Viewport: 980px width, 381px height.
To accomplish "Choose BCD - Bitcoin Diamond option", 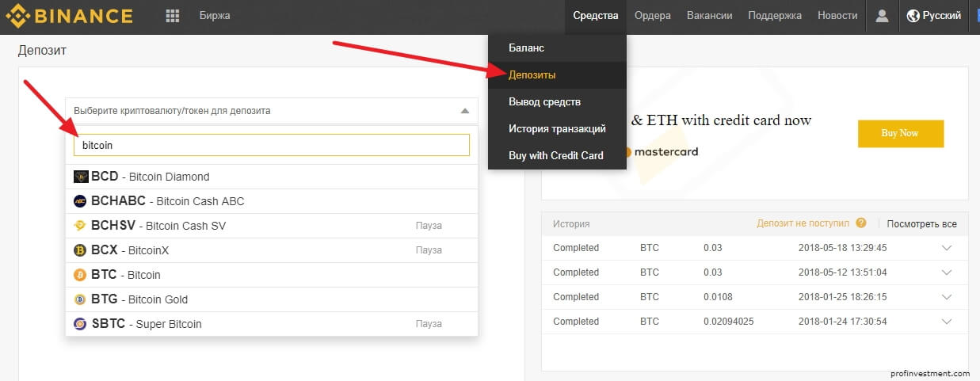I will [x=272, y=177].
